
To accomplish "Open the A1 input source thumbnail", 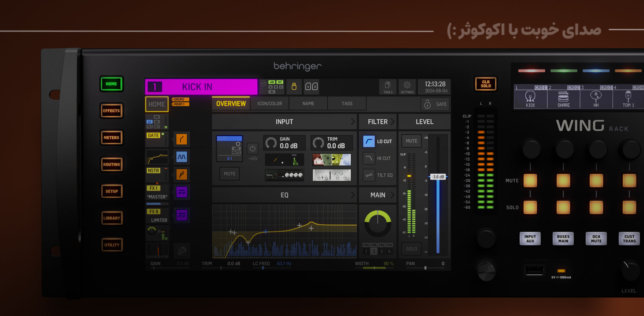I will point(229,149).
